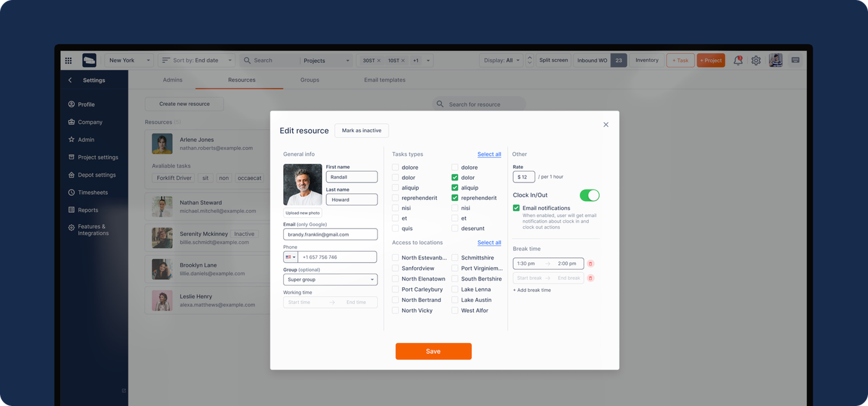
Task: Switch to the Resources tab
Action: (x=241, y=80)
